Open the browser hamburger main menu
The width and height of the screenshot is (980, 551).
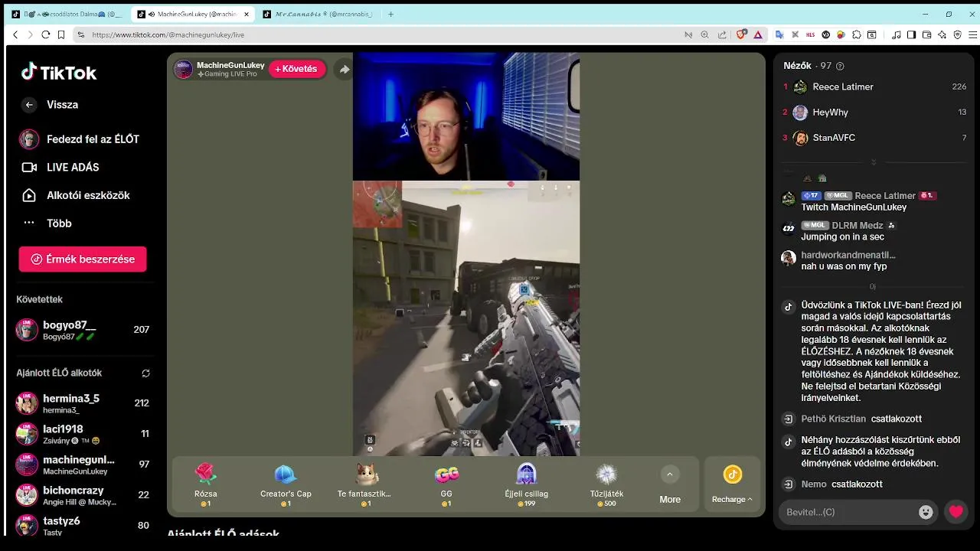973,34
